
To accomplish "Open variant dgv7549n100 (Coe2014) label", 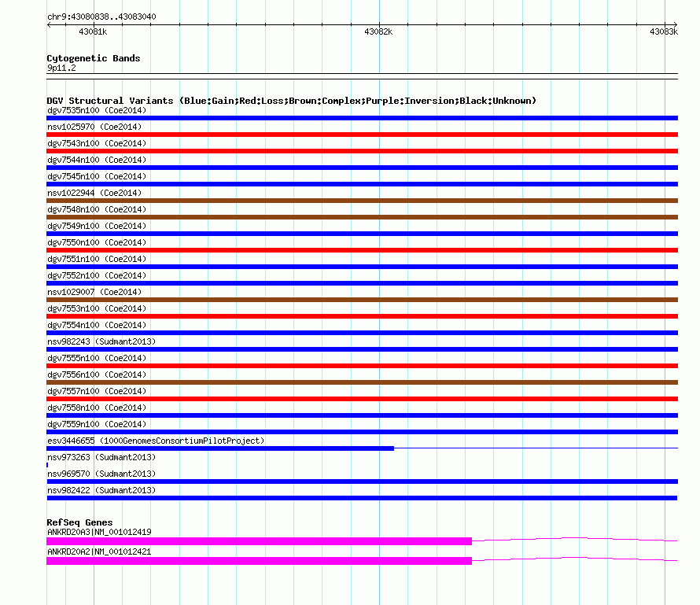I will tap(97, 226).
